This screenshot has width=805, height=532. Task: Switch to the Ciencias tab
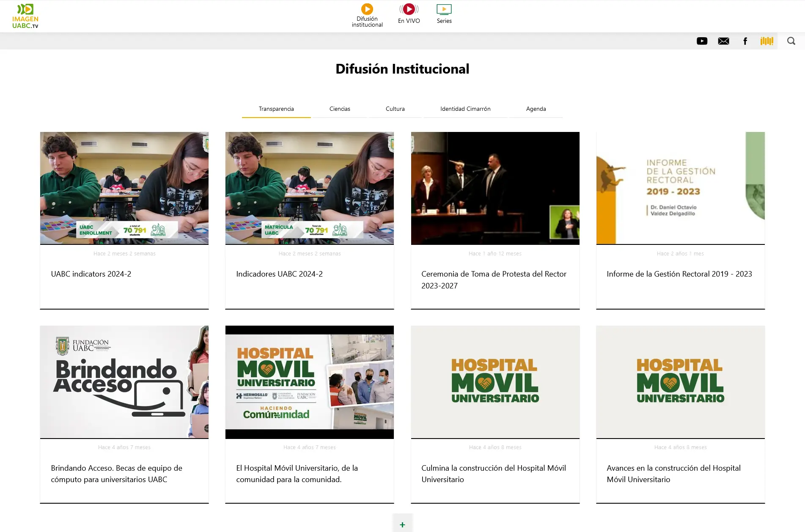click(x=340, y=109)
